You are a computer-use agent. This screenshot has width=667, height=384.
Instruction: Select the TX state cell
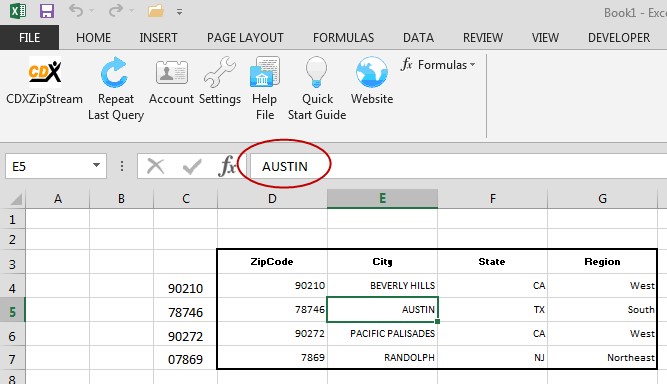(492, 310)
